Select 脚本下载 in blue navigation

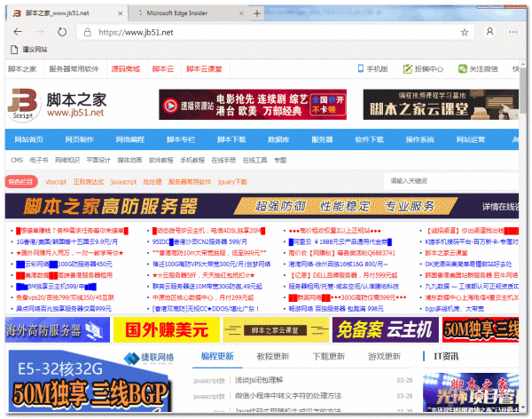click(231, 139)
